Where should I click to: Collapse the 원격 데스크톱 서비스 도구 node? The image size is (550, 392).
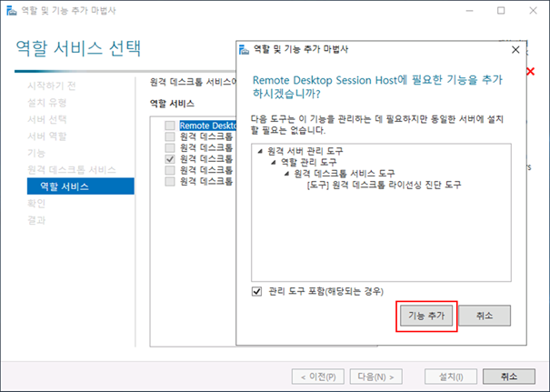coord(286,174)
